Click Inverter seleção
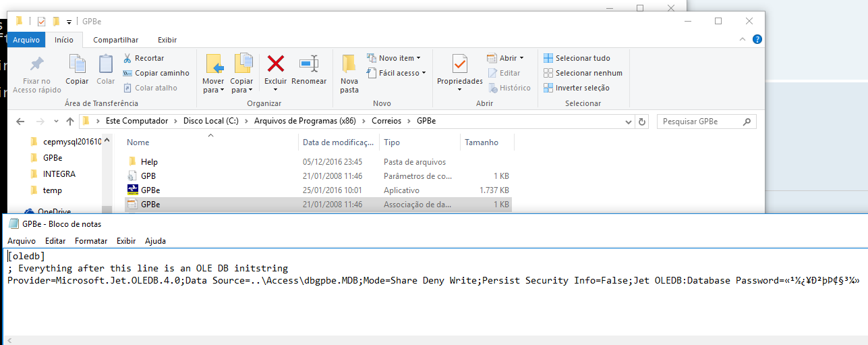Image resolution: width=868 pixels, height=345 pixels. [576, 88]
